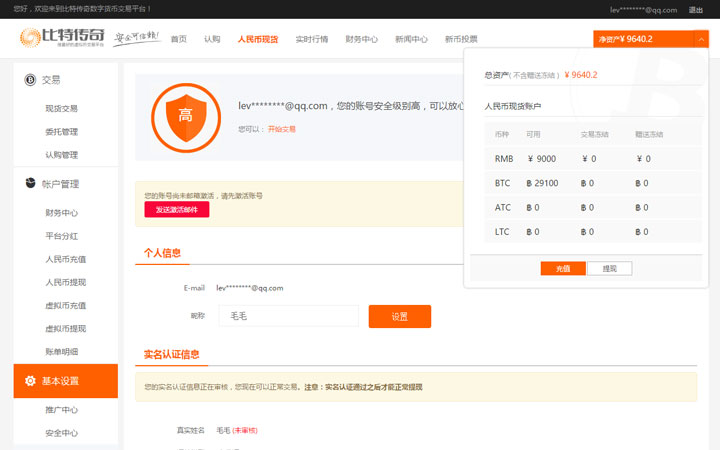Open 财务中心 in the sidebar
This screenshot has width=720, height=450.
pos(62,213)
